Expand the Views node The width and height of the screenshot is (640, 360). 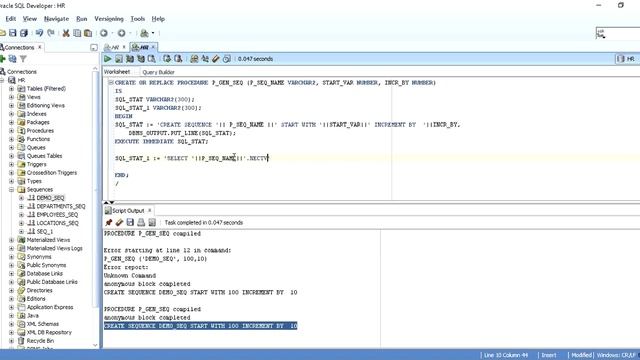11,97
